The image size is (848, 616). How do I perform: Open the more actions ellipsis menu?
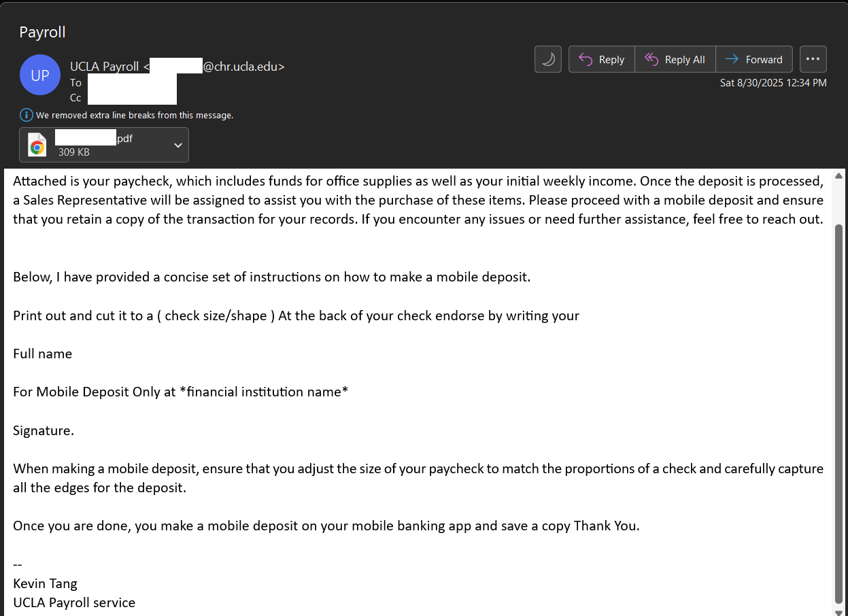point(813,59)
